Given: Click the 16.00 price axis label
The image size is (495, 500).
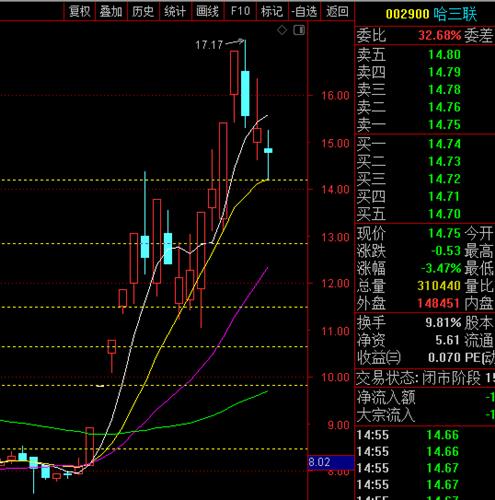Looking at the screenshot, I should 335,96.
